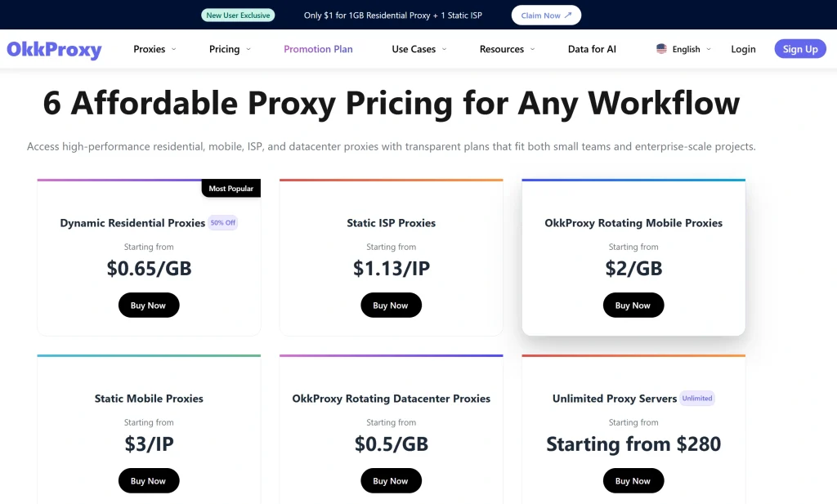Screen dimensions: 837x504
Task: Buy the OkkProxy Rotating Mobile Proxies plan
Action: [633, 305]
